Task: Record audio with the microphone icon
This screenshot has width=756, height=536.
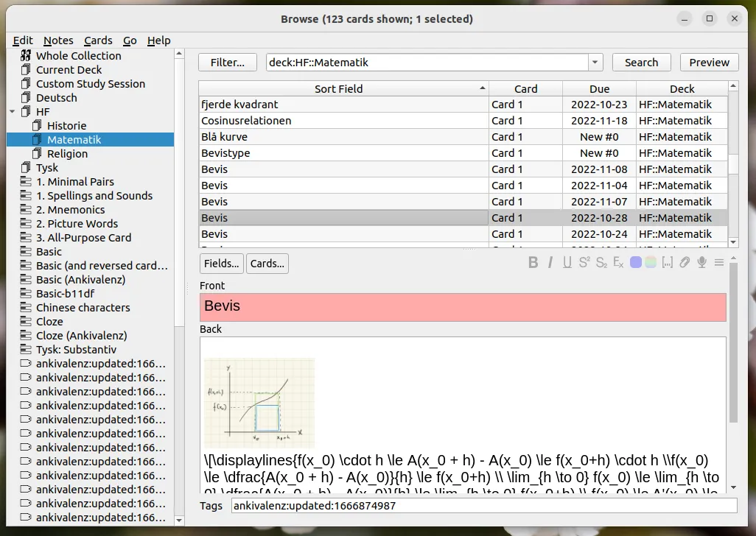Action: [701, 262]
